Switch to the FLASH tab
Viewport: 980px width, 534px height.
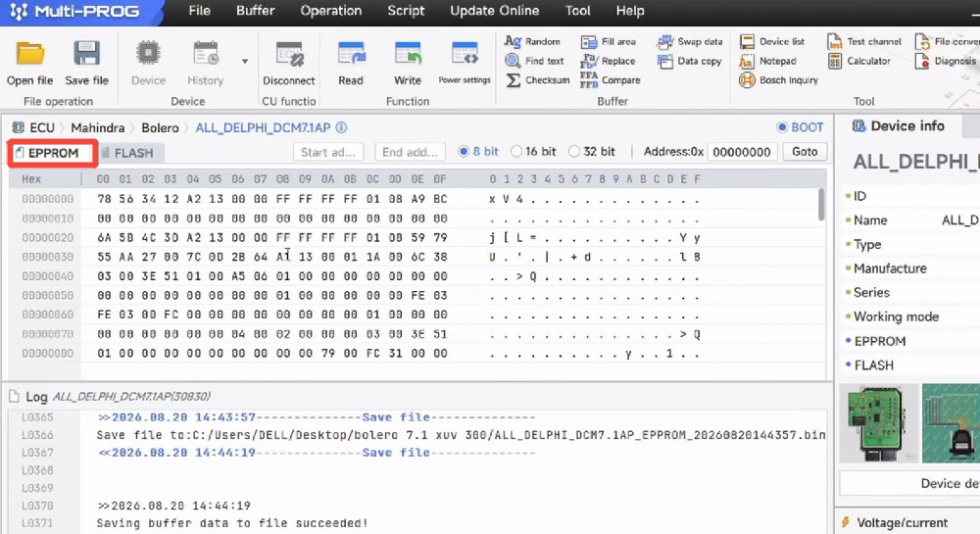pyautogui.click(x=128, y=153)
